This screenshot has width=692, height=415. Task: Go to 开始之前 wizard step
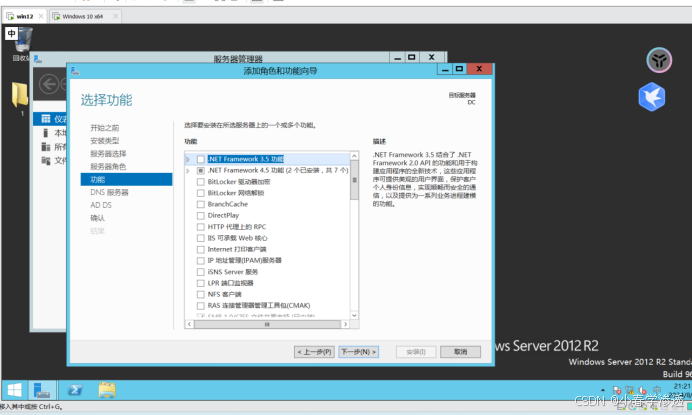click(105, 128)
